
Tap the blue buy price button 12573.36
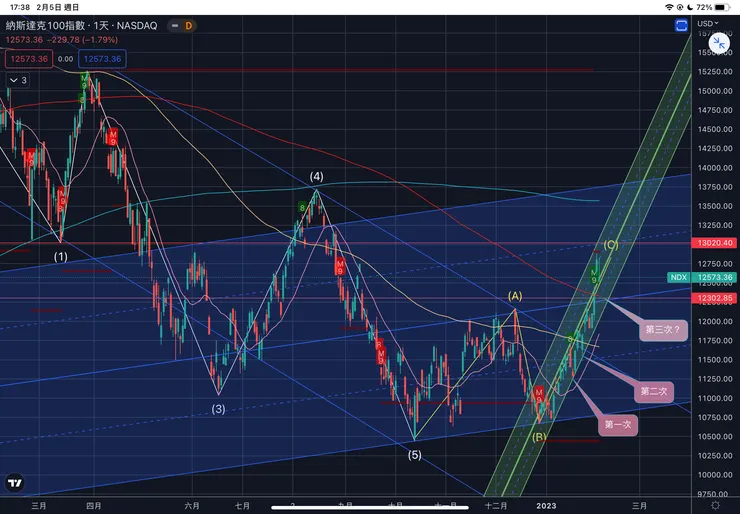pyautogui.click(x=102, y=59)
